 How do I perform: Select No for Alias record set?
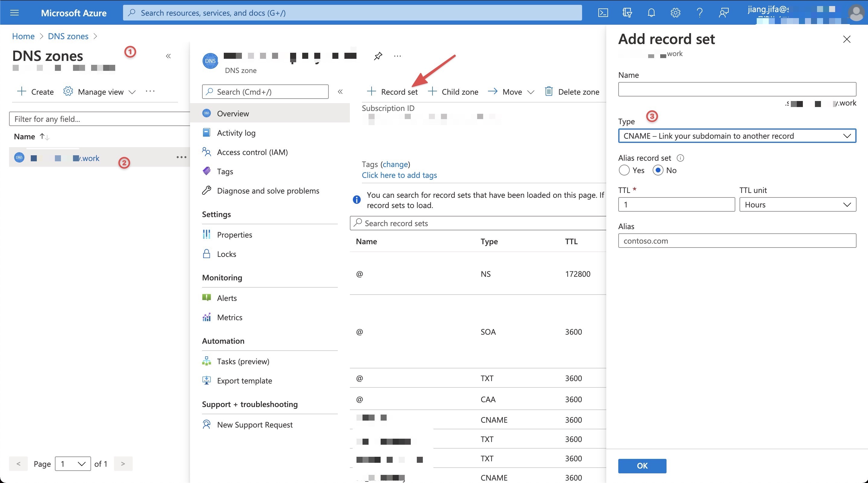click(x=657, y=170)
